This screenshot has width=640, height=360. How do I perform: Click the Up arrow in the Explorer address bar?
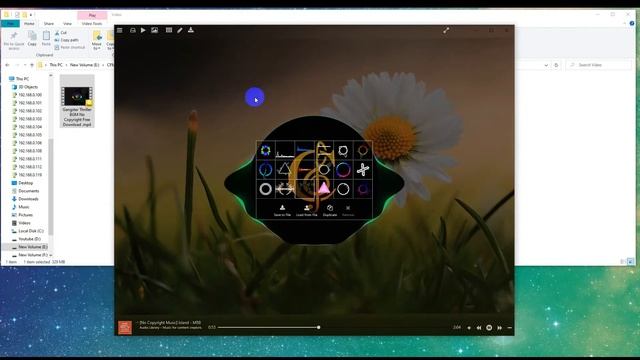[x=32, y=65]
